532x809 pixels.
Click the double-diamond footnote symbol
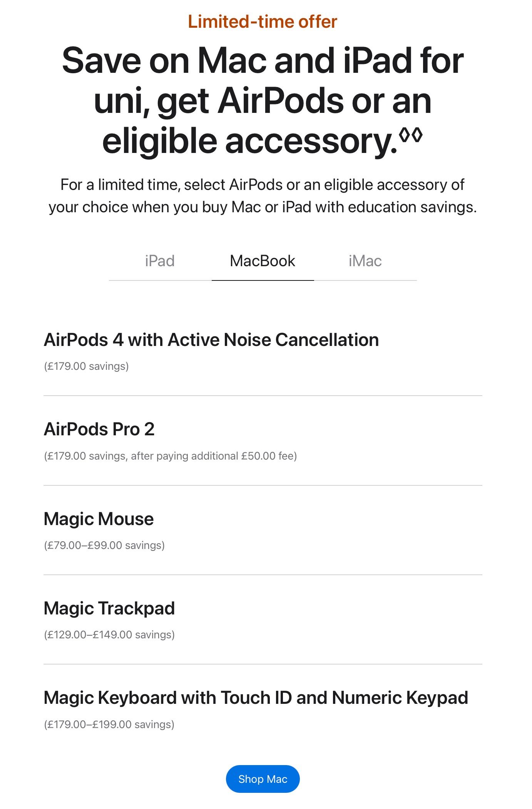411,135
